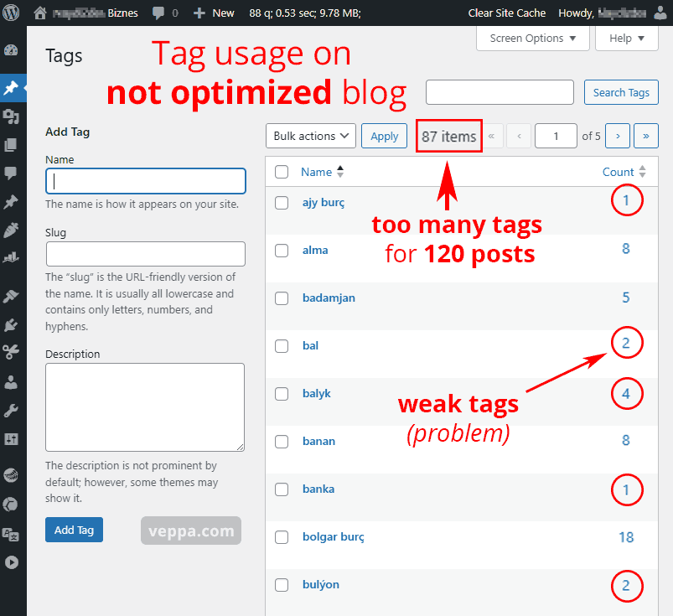
Task: Open the comments bubble in admin bar
Action: (x=158, y=13)
